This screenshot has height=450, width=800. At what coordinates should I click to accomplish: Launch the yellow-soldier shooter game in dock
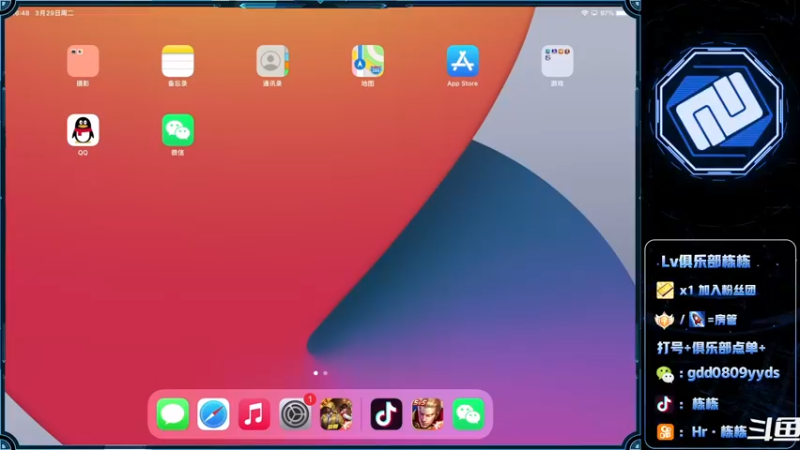[336, 414]
